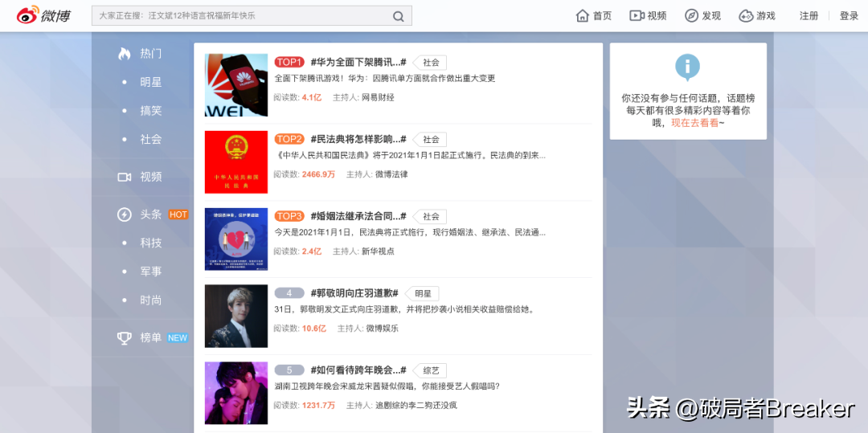Click the search magnifier icon
Image resolution: width=868 pixels, height=433 pixels.
[398, 16]
